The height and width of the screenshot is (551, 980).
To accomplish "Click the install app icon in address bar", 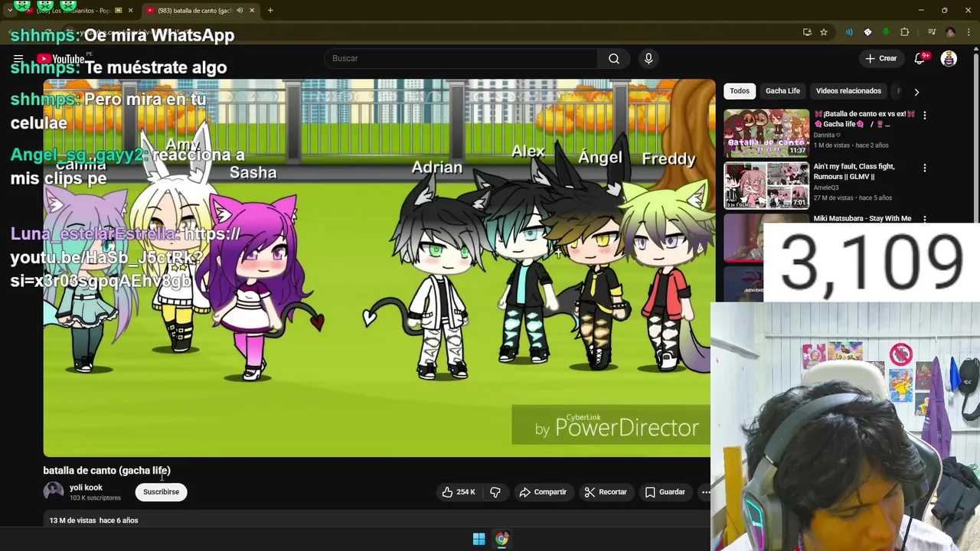I will pos(807,32).
